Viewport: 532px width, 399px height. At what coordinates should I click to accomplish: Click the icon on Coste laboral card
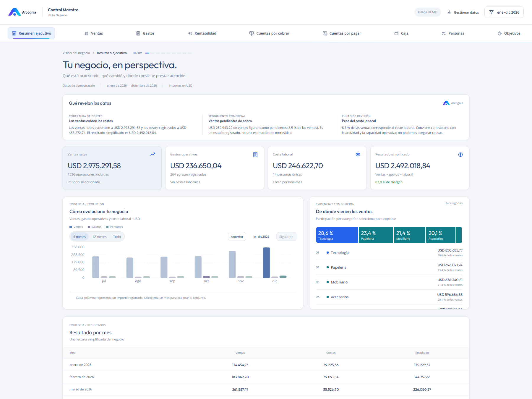pyautogui.click(x=358, y=155)
